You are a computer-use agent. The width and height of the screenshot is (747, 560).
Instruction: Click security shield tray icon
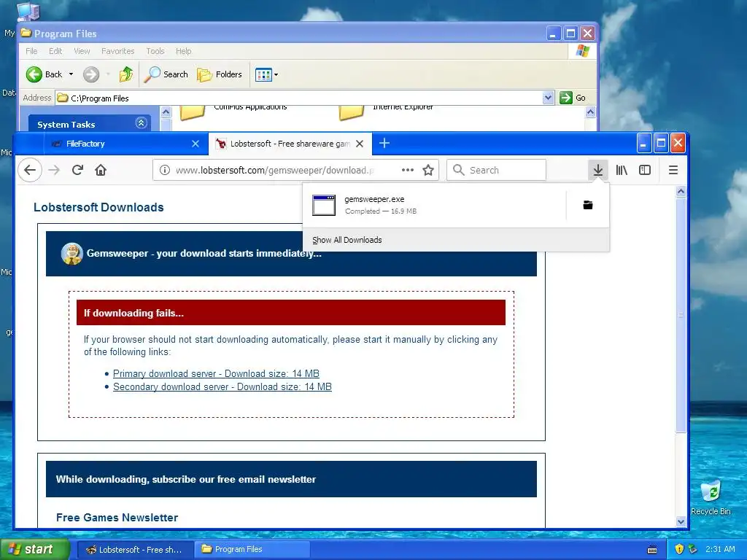(679, 549)
